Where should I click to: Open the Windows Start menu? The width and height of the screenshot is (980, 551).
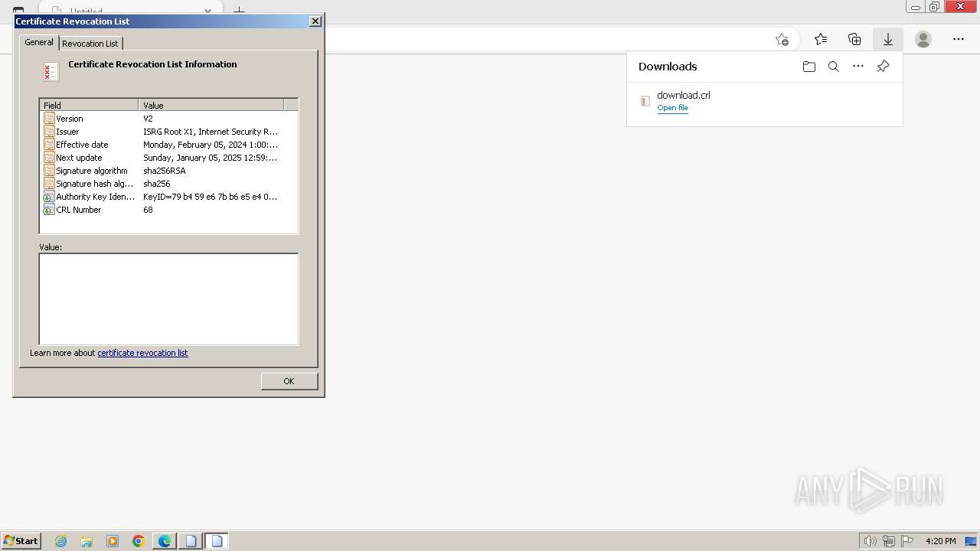point(21,541)
